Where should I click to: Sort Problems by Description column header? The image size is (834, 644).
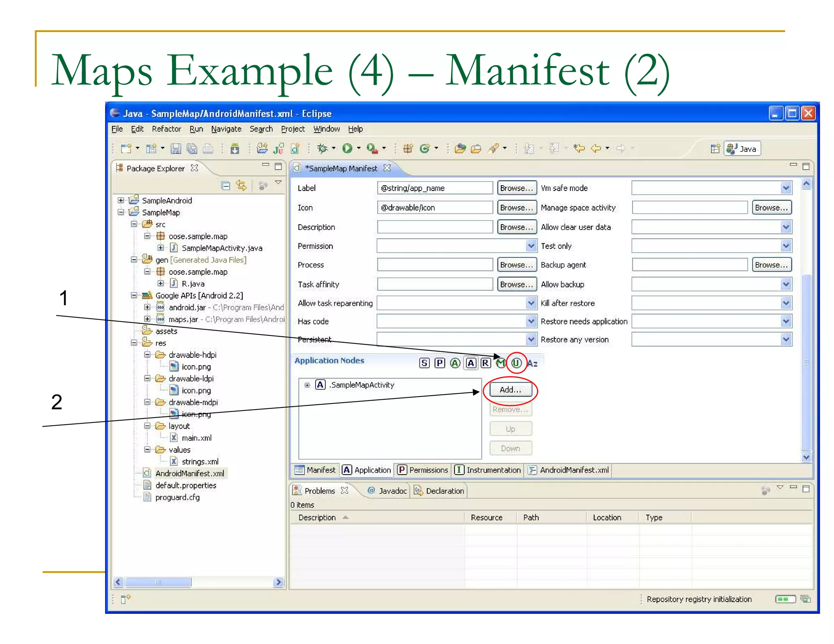(377, 518)
